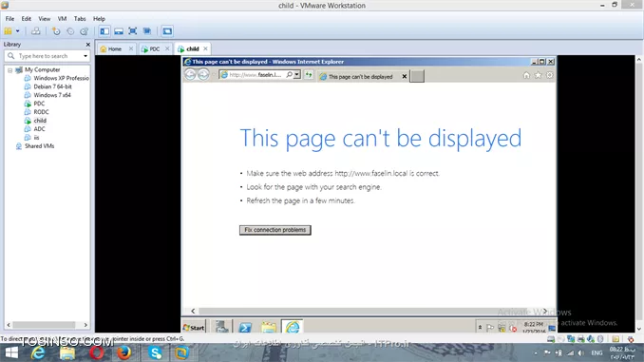Click the Fix connection problems button
Image resolution: width=644 pixels, height=362 pixels.
point(275,230)
